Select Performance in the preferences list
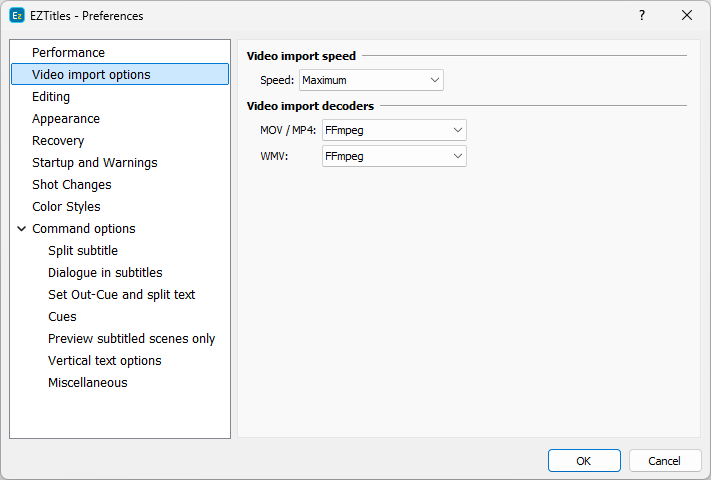711x480 pixels. click(68, 53)
